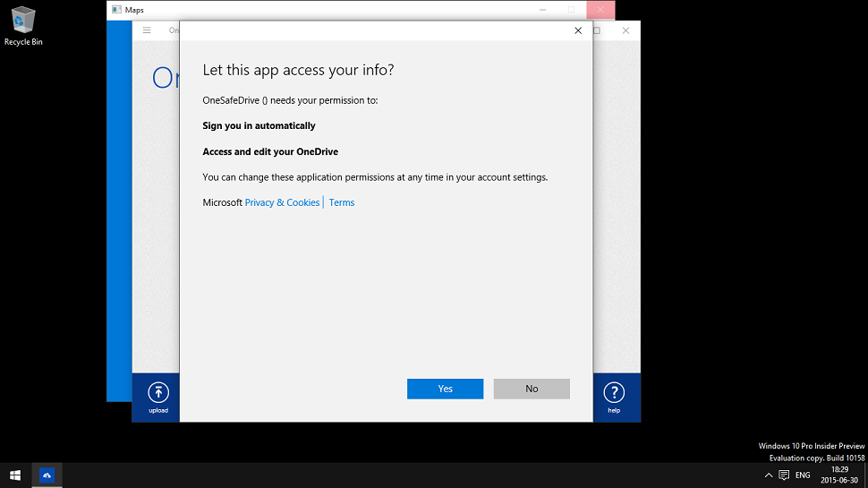Close the Maps window

600,10
